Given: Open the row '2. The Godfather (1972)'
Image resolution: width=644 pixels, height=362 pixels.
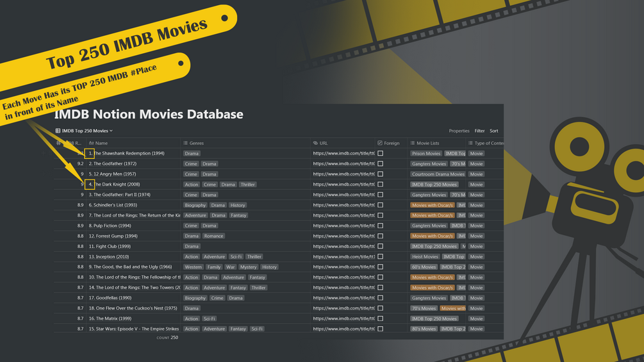Looking at the screenshot, I should pos(113,164).
